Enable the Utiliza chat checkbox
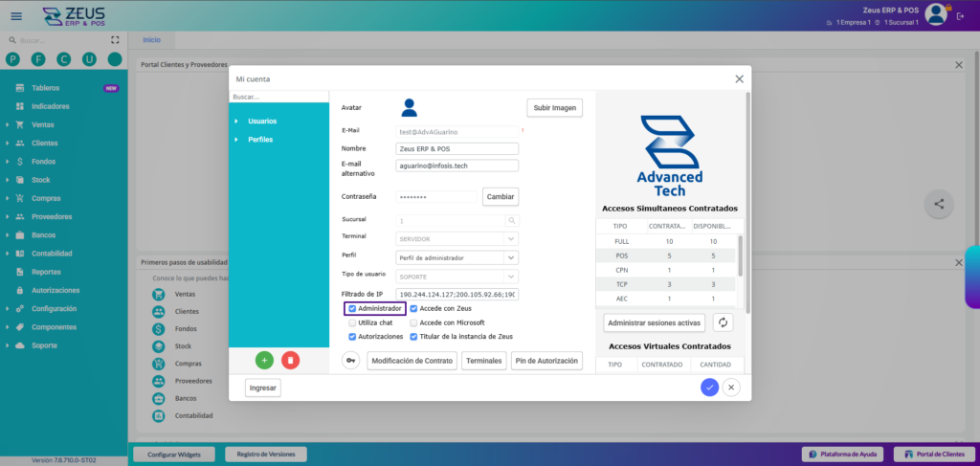This screenshot has height=466, width=980. click(x=353, y=323)
